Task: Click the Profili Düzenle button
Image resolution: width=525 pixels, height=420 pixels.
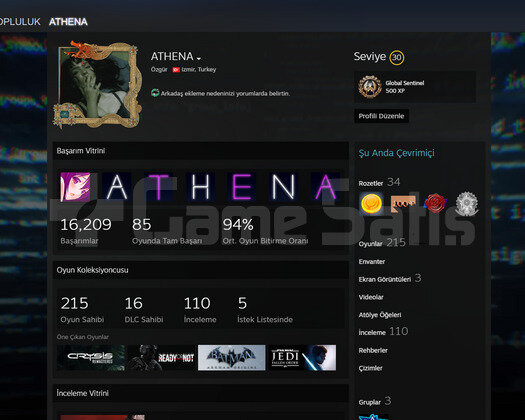Action: pyautogui.click(x=381, y=116)
